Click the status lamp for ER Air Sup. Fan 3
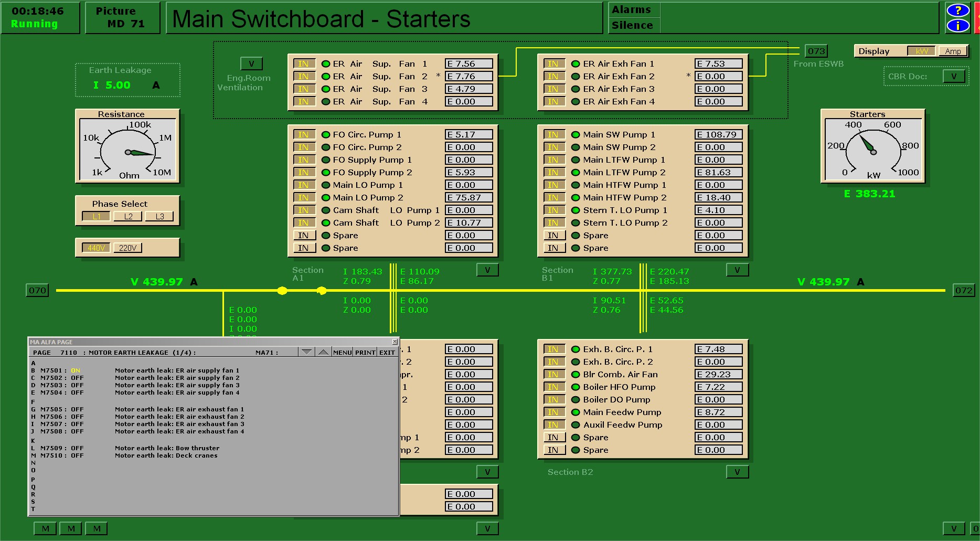 click(326, 89)
